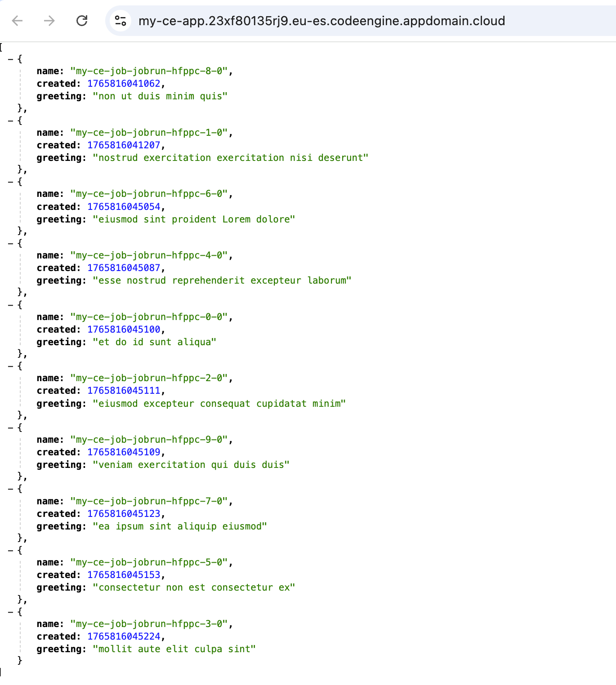
Task: Select greeting "ea ipsum sint aliquip eiusmod"
Action: (180, 526)
